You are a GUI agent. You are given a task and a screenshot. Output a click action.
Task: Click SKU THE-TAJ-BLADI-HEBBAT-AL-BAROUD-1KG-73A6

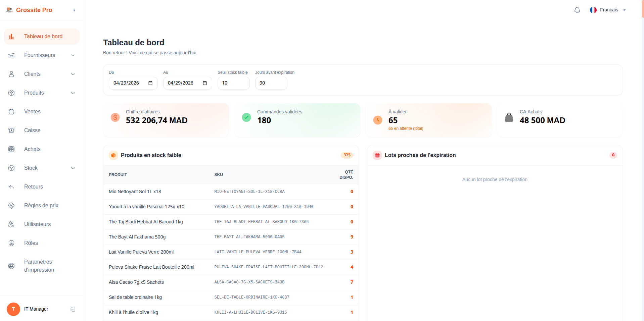click(x=262, y=222)
